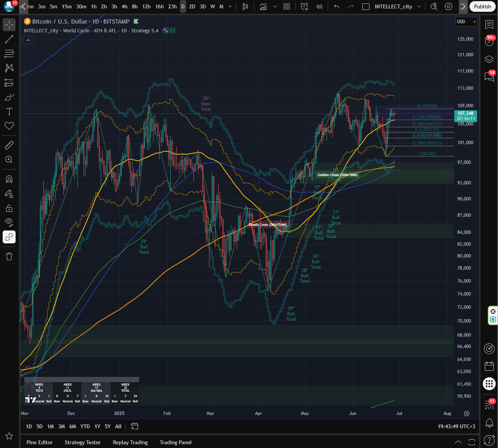
Task: Toggle lock all drawing tools
Action: click(9, 208)
